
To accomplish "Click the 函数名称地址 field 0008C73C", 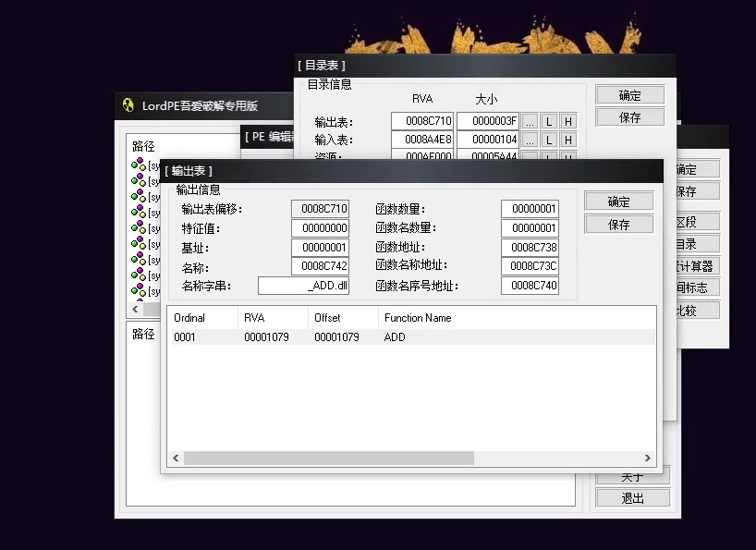I will click(x=530, y=265).
